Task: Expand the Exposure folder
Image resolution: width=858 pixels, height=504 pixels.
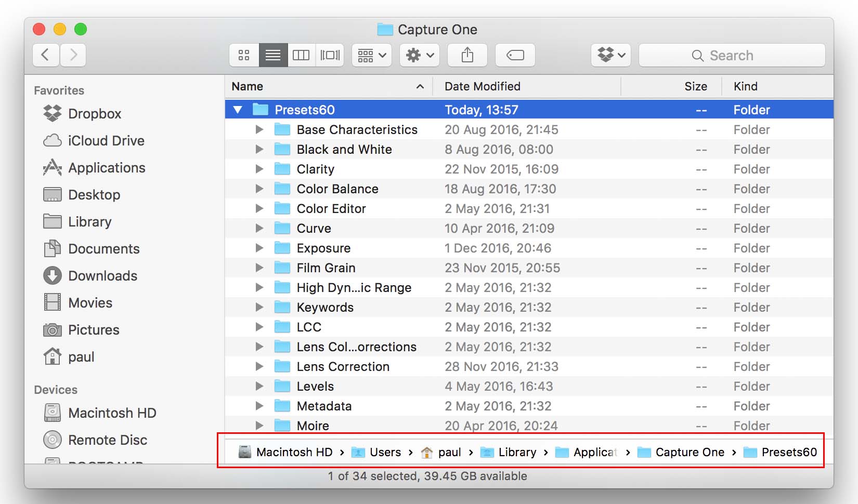Action: [259, 248]
